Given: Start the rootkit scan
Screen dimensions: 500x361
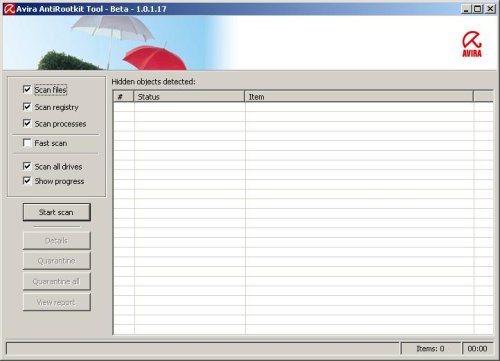Looking at the screenshot, I should (56, 212).
